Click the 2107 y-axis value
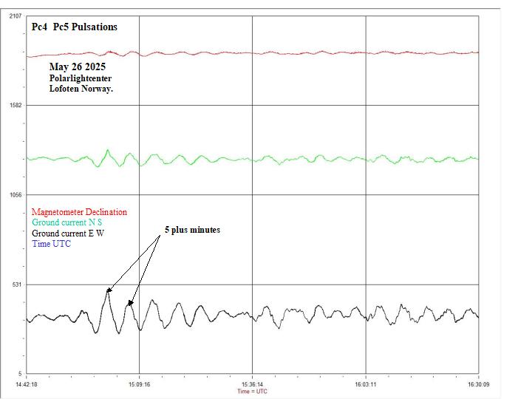The height and width of the screenshot is (399, 532). [15, 16]
